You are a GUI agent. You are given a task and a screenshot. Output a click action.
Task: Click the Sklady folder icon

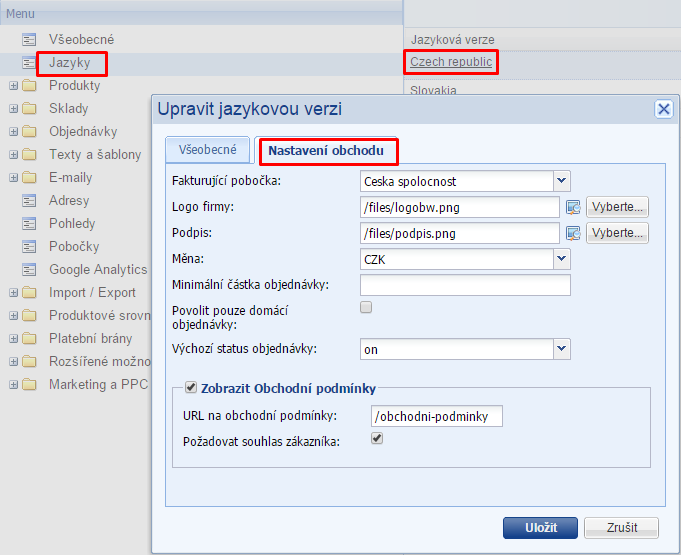coord(29,109)
